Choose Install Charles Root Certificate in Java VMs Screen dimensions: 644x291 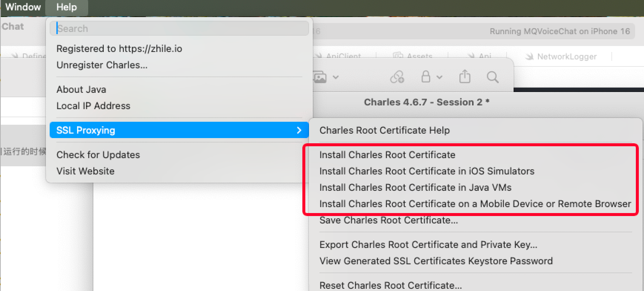pos(415,187)
